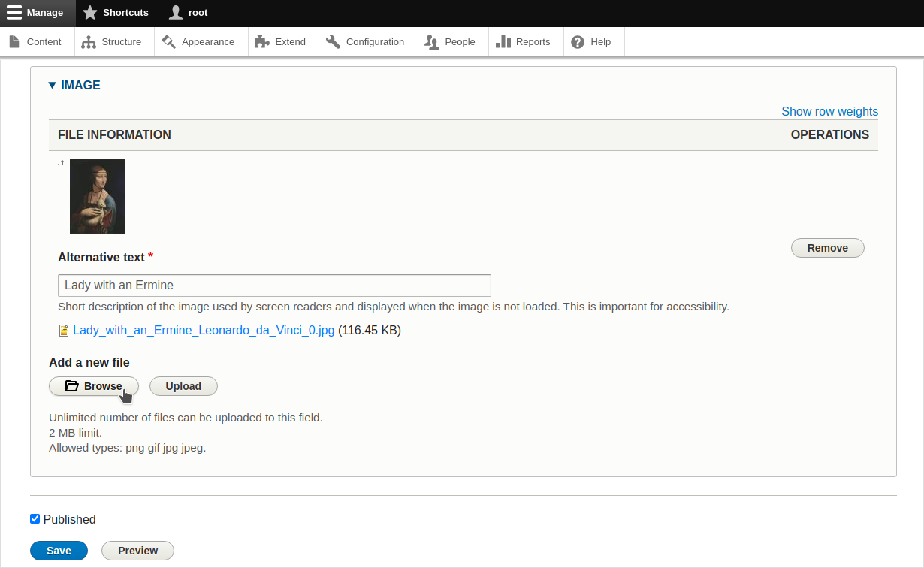This screenshot has height=568, width=924.
Task: Open the Appearance menu item
Action: 201,42
